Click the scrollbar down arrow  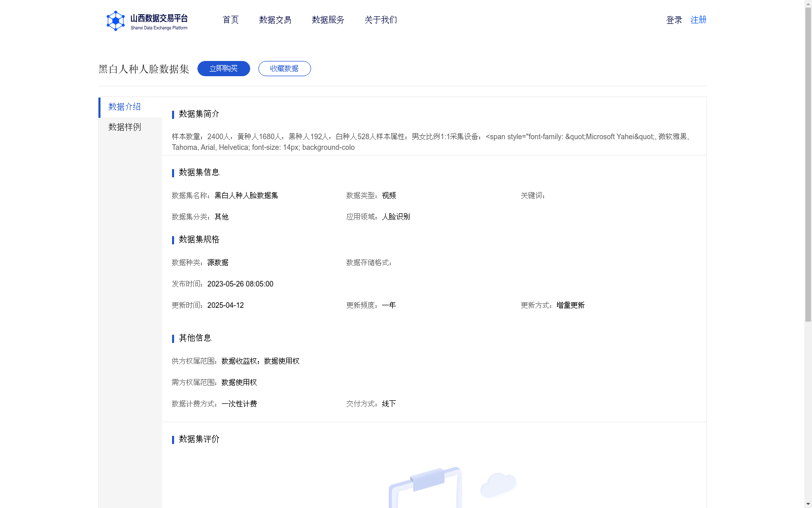coord(808,504)
